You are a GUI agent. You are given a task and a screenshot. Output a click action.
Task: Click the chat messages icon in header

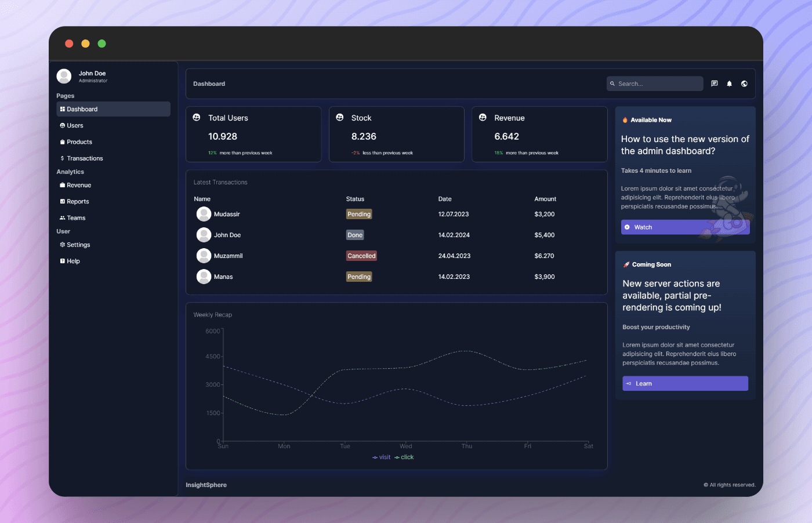click(714, 83)
